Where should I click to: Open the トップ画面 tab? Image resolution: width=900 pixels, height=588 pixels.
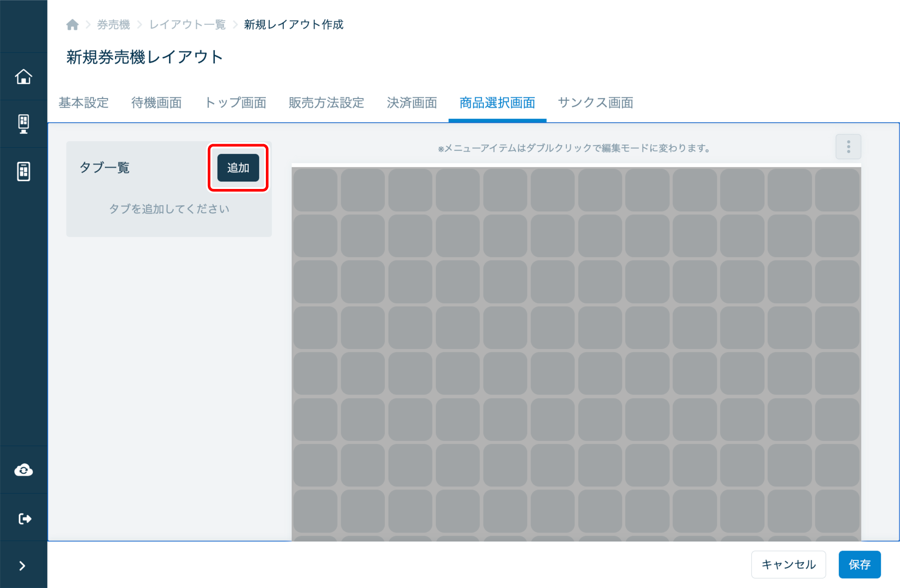point(236,103)
